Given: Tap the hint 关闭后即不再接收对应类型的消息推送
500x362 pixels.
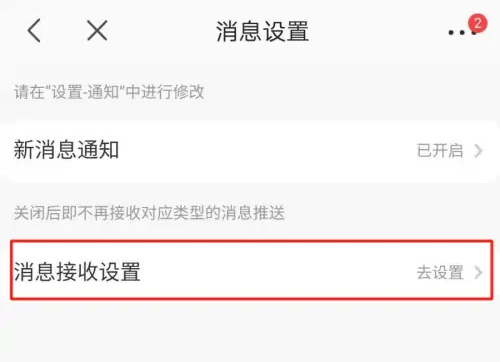Looking at the screenshot, I should click(149, 213).
